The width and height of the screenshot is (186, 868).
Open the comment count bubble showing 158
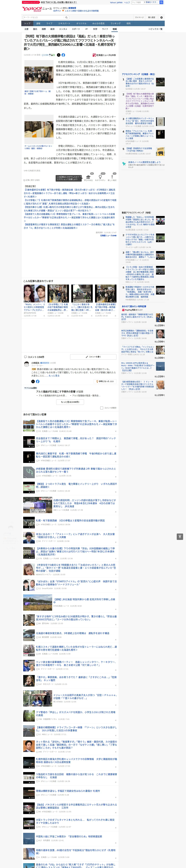[45, 55]
